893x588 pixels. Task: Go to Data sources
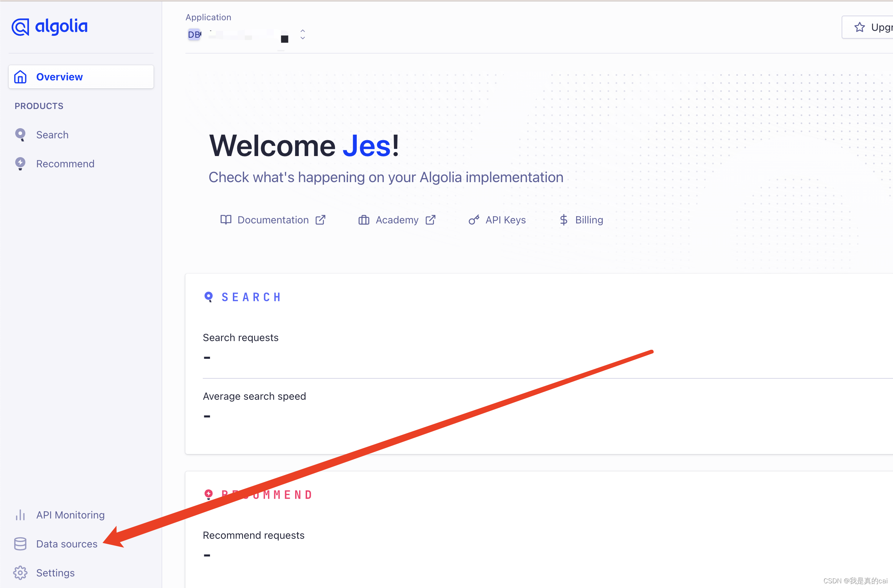click(66, 544)
